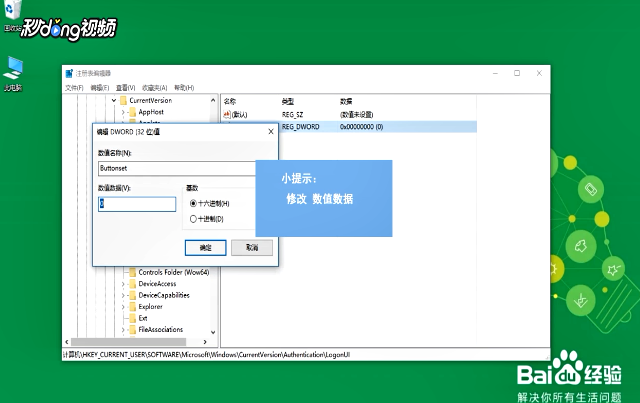Select the DeviceAccess tree item
This screenshot has width=640, height=403.
pos(157,284)
